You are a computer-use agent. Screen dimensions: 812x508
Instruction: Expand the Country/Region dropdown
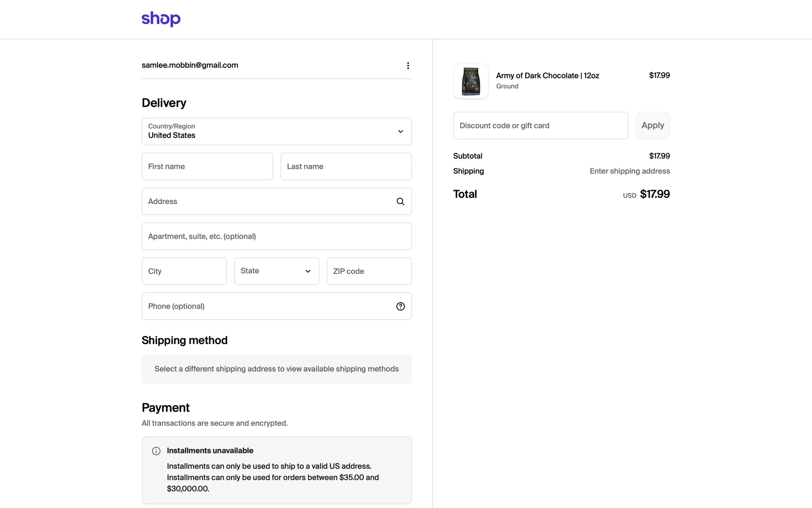pyautogui.click(x=276, y=131)
